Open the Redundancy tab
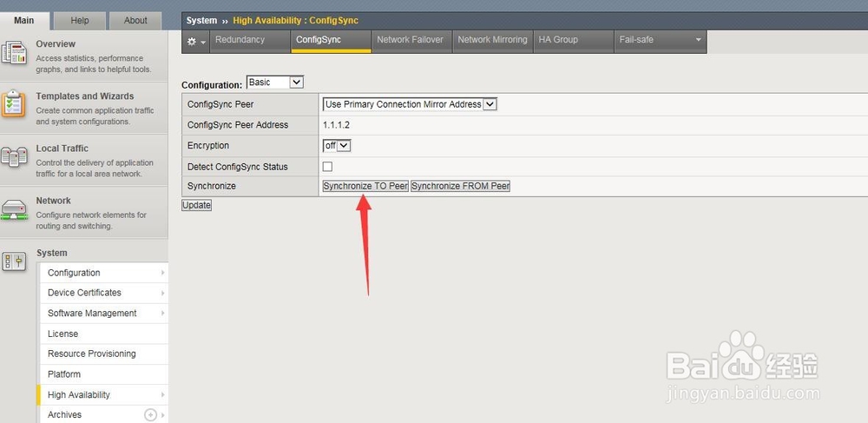The height and width of the screenshot is (423, 868). point(250,42)
